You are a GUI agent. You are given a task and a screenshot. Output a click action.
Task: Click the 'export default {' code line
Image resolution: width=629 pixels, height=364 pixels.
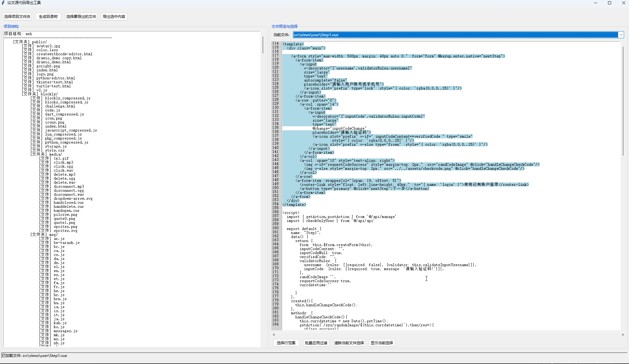304,229
